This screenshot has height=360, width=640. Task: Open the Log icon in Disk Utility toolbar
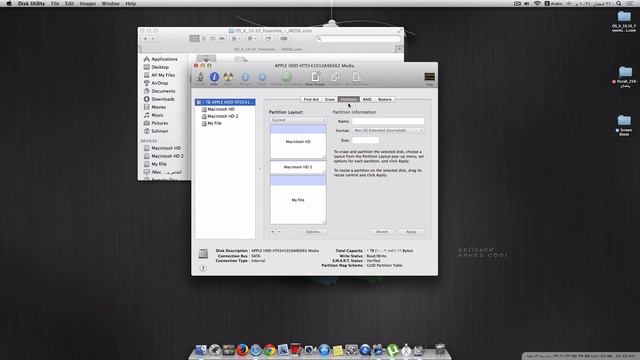429,77
